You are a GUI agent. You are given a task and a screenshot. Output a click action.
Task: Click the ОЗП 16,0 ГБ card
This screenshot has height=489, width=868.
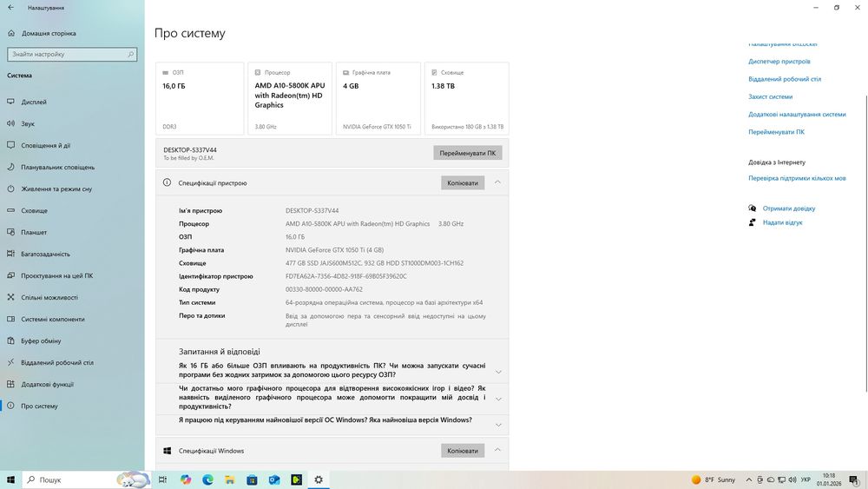click(200, 98)
